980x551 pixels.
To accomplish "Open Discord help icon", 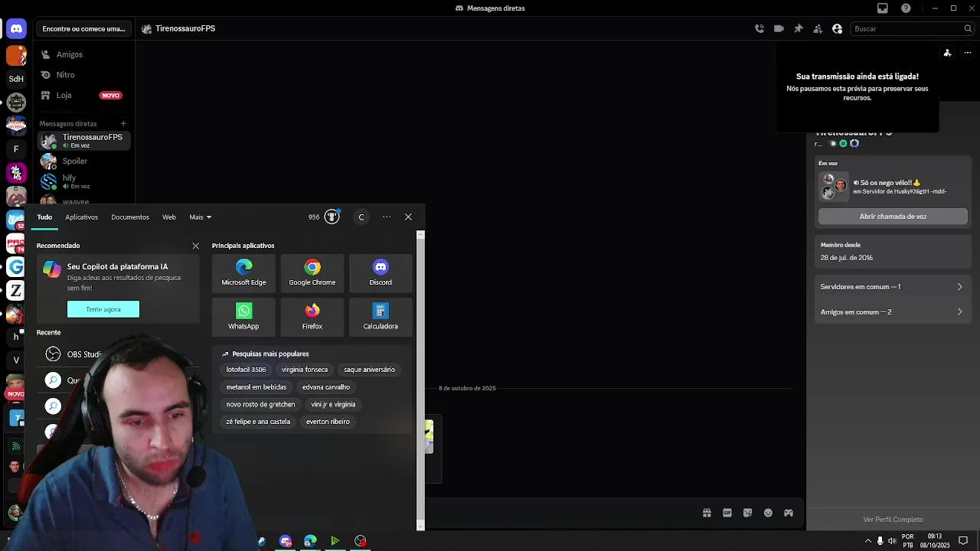I will tap(906, 8).
